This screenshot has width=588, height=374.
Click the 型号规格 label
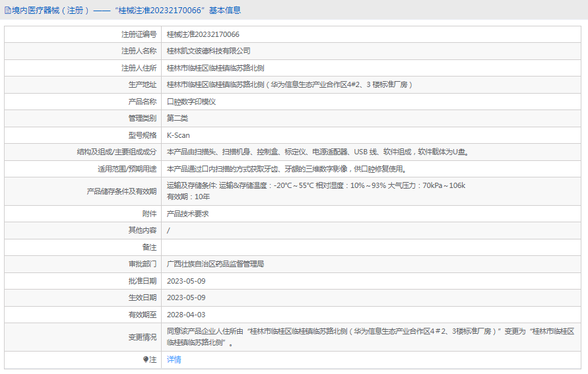[x=143, y=135]
